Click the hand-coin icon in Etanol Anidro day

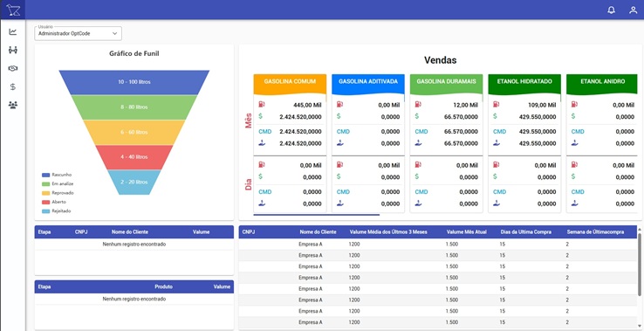[574, 203]
